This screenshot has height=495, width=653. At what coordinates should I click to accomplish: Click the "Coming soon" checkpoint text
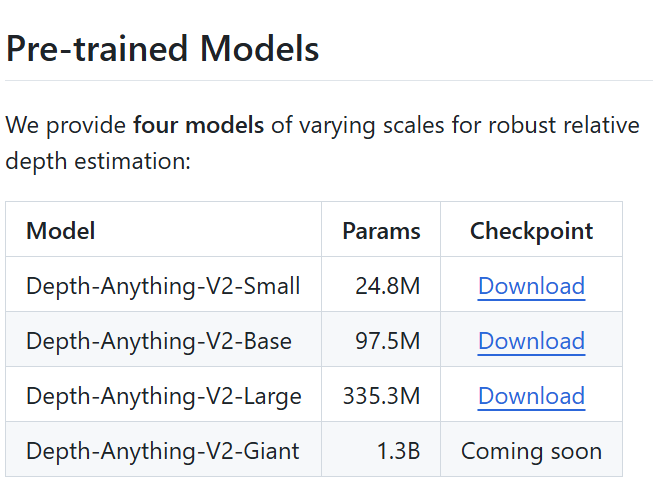point(531,451)
